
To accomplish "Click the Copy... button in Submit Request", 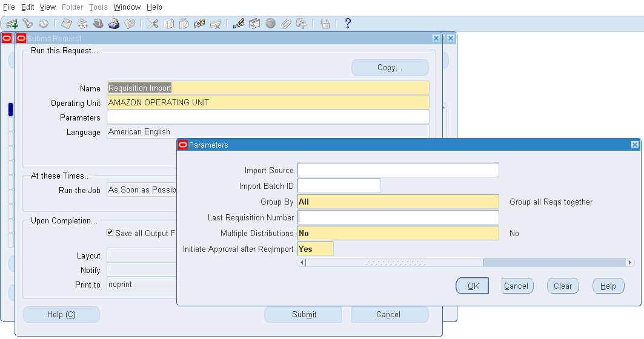I will 390,68.
